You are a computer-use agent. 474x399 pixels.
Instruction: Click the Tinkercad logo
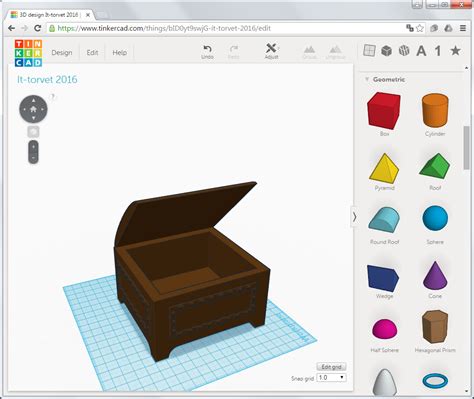[28, 53]
